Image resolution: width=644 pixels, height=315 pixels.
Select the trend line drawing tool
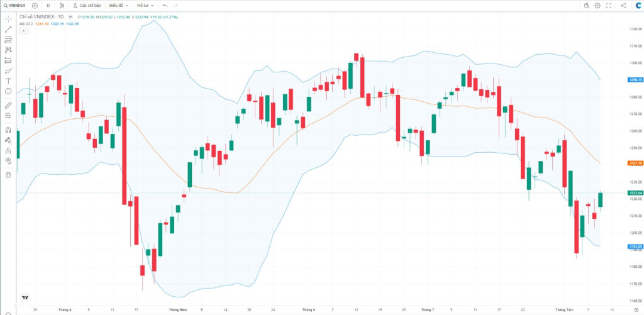tap(8, 29)
